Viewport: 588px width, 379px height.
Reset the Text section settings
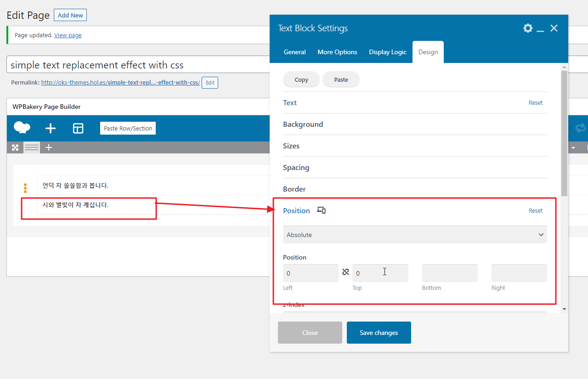pyautogui.click(x=536, y=102)
